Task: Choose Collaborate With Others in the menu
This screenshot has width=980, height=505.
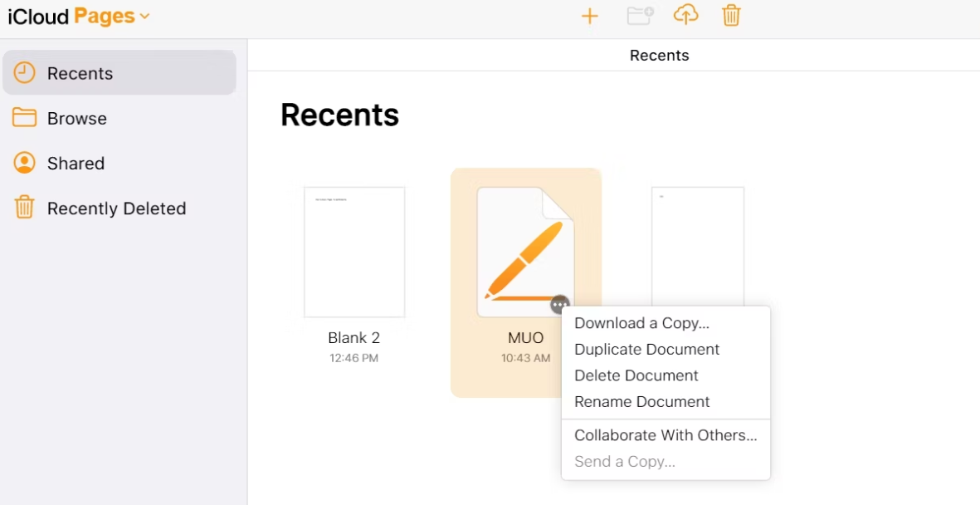Action: tap(666, 435)
